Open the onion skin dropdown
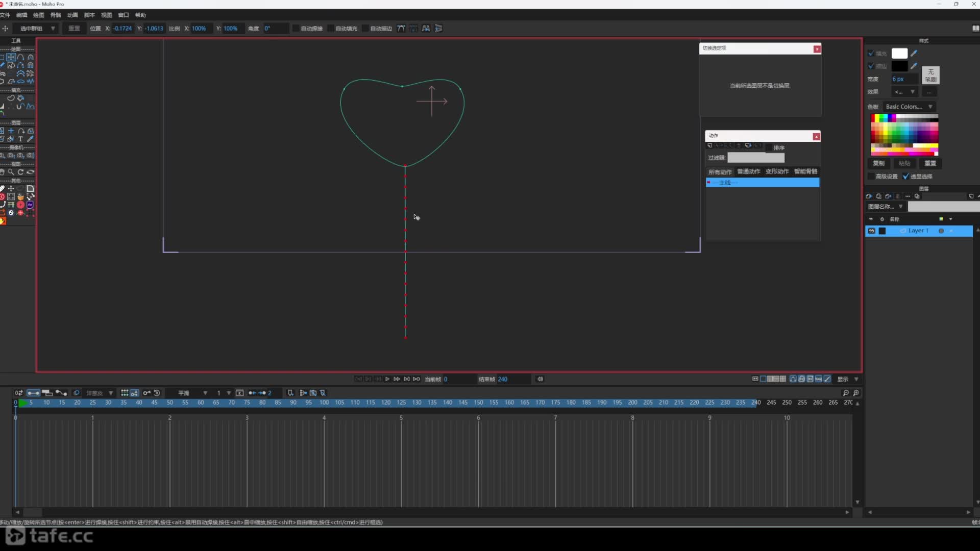The height and width of the screenshot is (551, 980). [x=99, y=393]
